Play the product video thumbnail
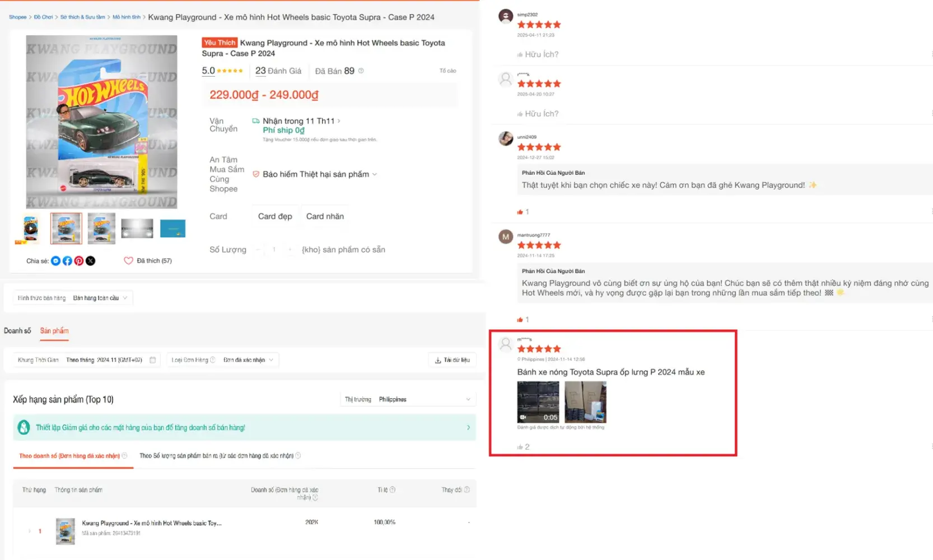Screen dimensions: 933x560 tap(31, 228)
